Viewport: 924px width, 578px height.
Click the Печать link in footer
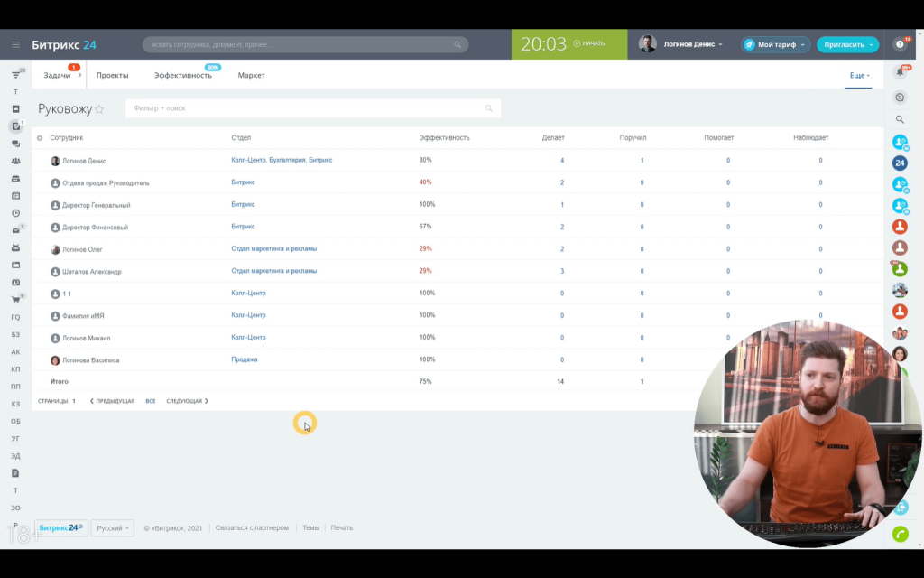pos(342,527)
